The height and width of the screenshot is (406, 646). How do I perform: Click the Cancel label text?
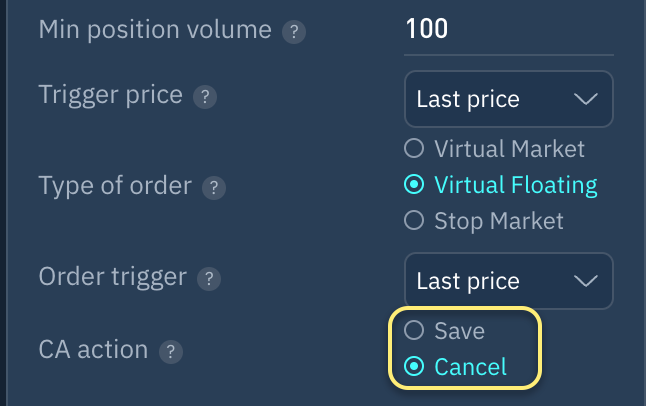[470, 367]
